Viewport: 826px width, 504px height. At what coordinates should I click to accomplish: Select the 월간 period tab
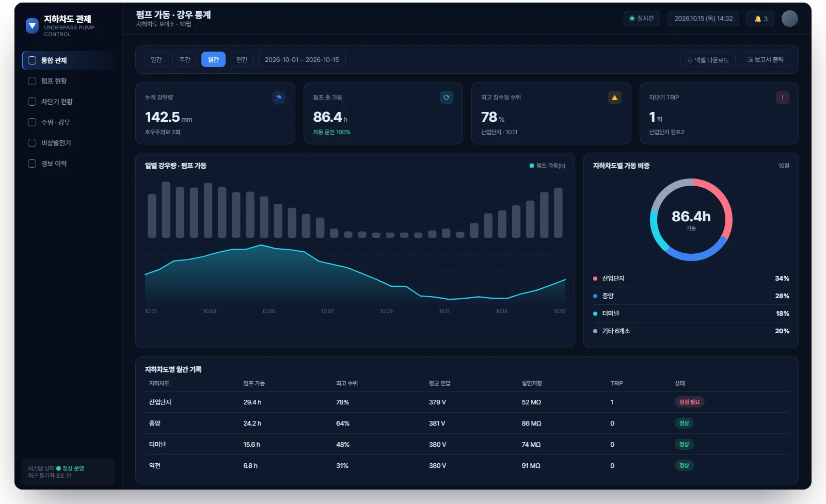(x=213, y=60)
